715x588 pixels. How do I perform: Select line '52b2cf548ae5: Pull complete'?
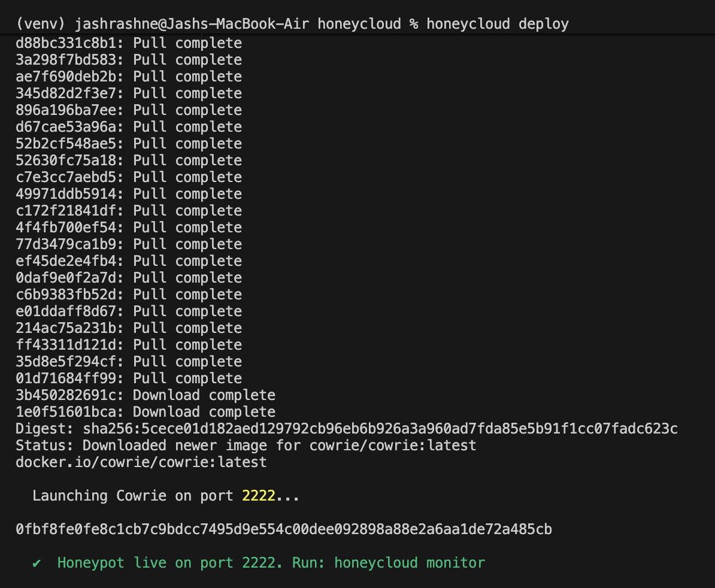click(x=129, y=144)
